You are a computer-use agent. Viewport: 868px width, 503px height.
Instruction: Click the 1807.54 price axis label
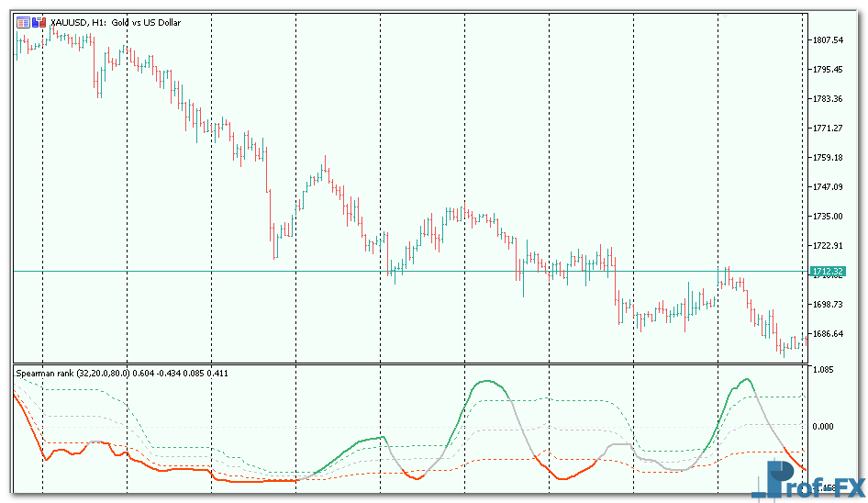[828, 40]
